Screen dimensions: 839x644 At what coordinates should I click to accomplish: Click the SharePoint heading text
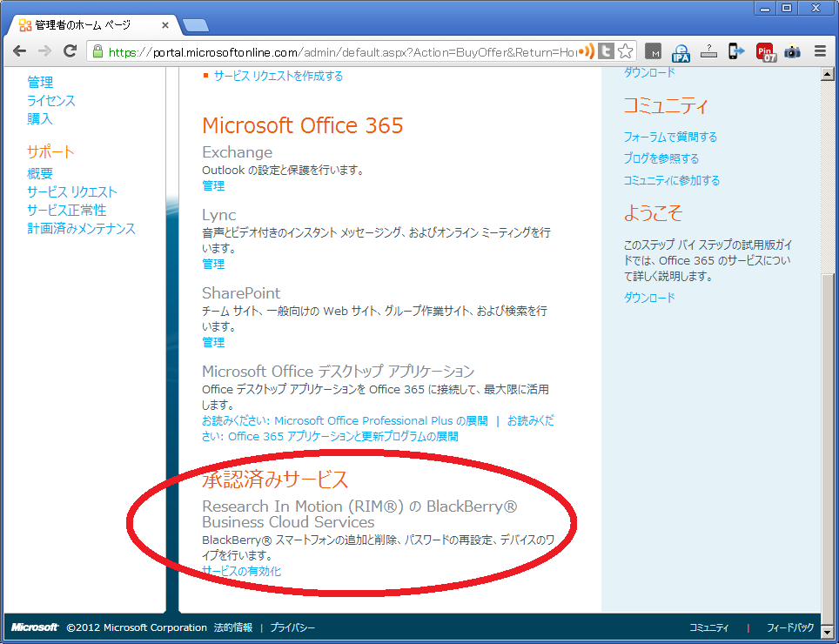[241, 293]
